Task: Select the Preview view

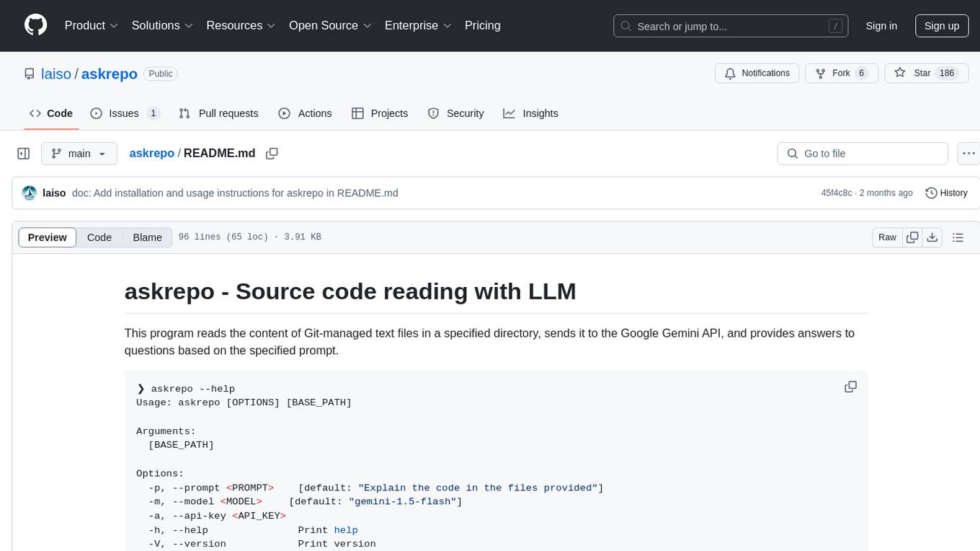Action: click(48, 237)
